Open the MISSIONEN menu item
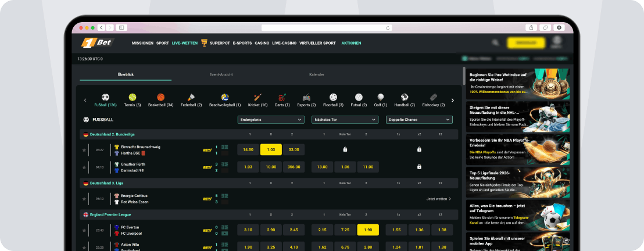The image size is (644, 251). click(142, 43)
